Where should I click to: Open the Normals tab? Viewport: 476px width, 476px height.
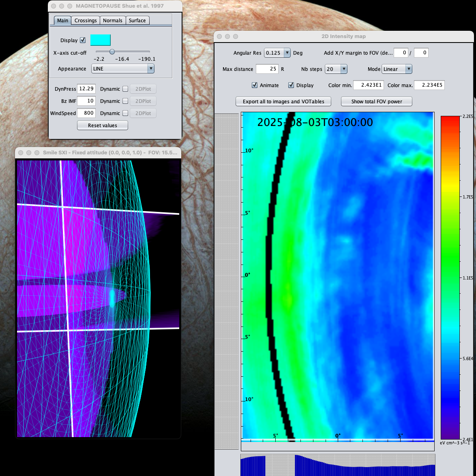coord(112,21)
